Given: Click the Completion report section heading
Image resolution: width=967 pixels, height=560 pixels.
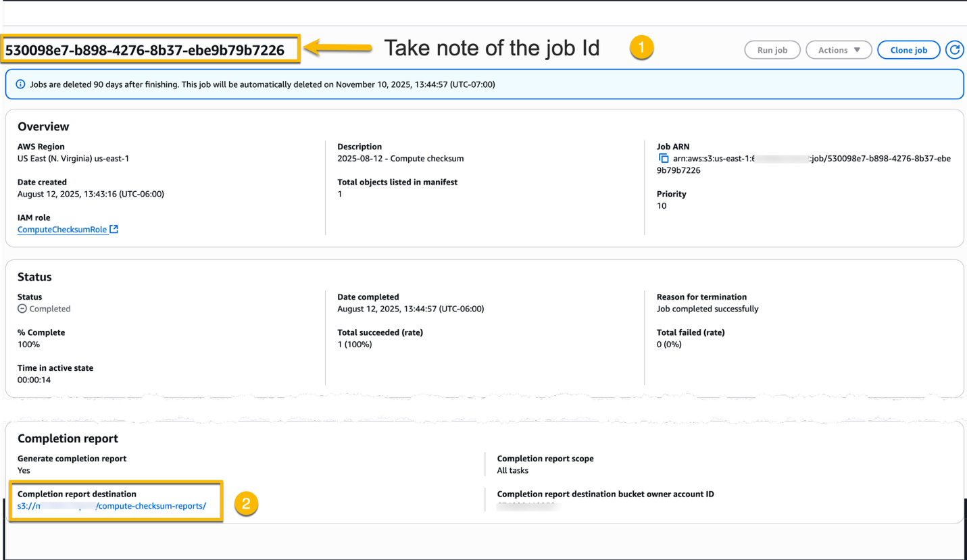Looking at the screenshot, I should click(68, 438).
